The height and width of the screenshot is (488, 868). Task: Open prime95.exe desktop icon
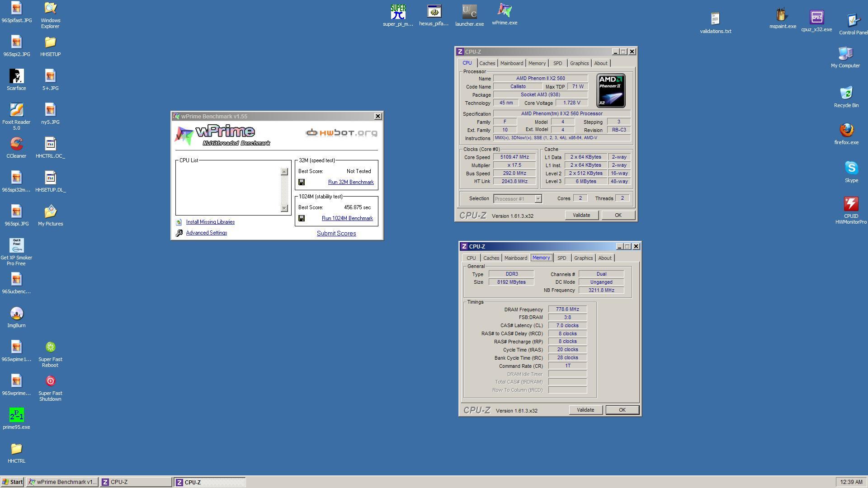click(x=16, y=419)
